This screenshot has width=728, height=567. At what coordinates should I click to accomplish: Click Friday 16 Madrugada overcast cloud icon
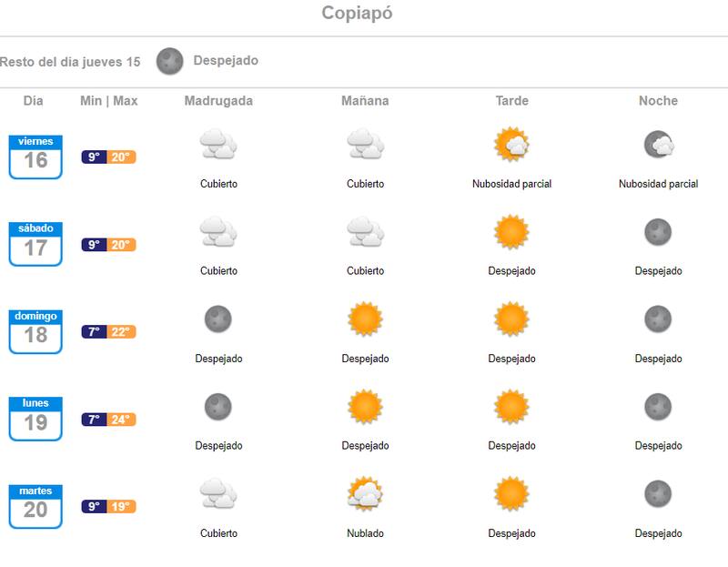[x=218, y=145]
